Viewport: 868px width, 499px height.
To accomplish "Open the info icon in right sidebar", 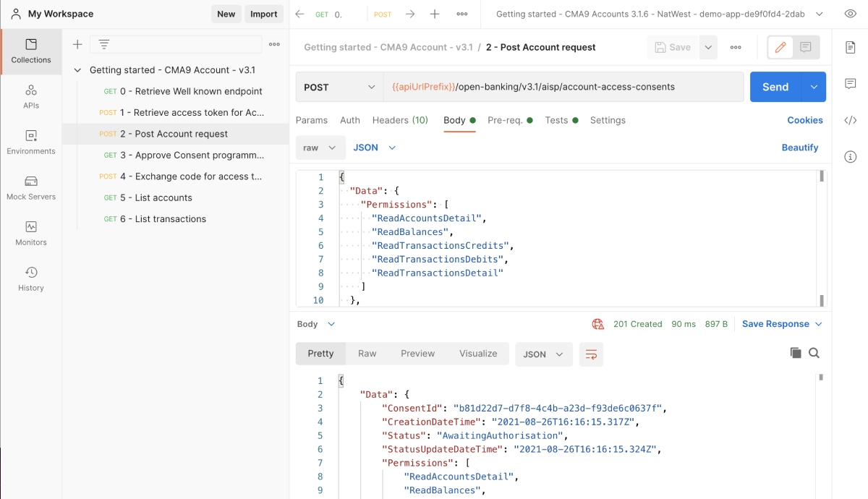I will (x=851, y=156).
